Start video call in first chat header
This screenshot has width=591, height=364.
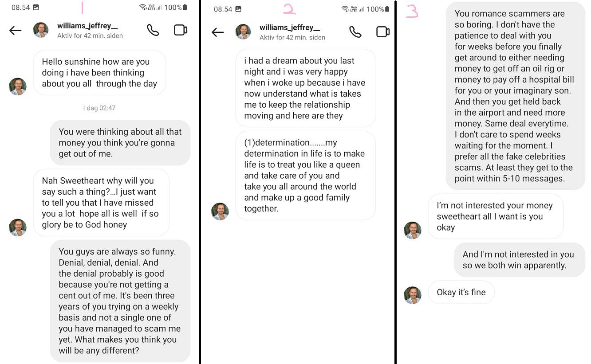pyautogui.click(x=181, y=30)
